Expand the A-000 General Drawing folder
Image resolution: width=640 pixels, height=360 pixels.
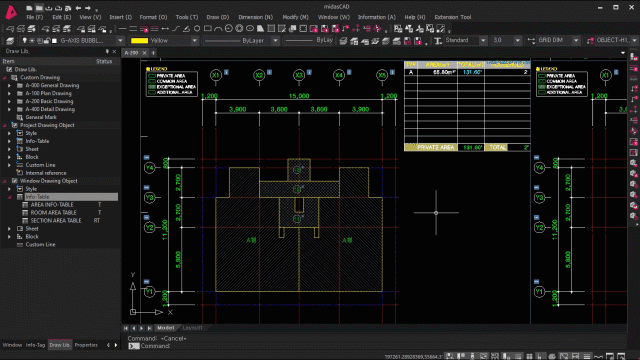pyautogui.click(x=9, y=85)
